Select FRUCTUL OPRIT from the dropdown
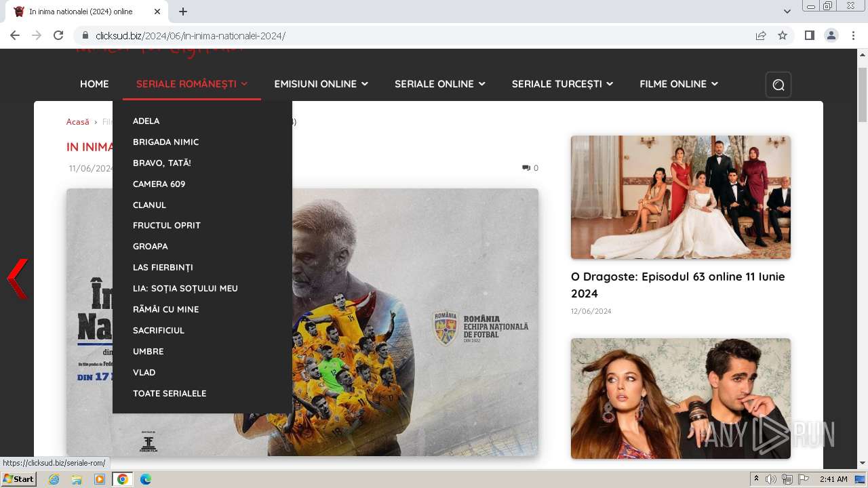The width and height of the screenshot is (868, 488). coord(167,226)
